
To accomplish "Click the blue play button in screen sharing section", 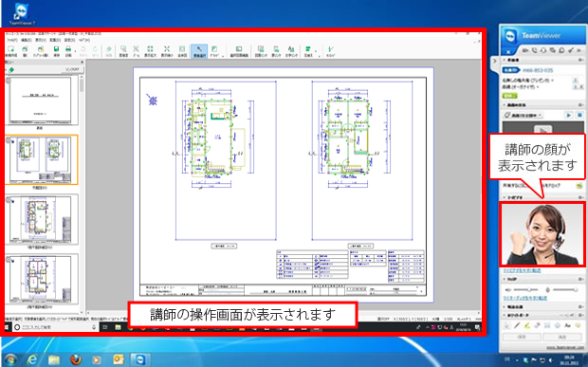I will pyautogui.click(x=569, y=116).
